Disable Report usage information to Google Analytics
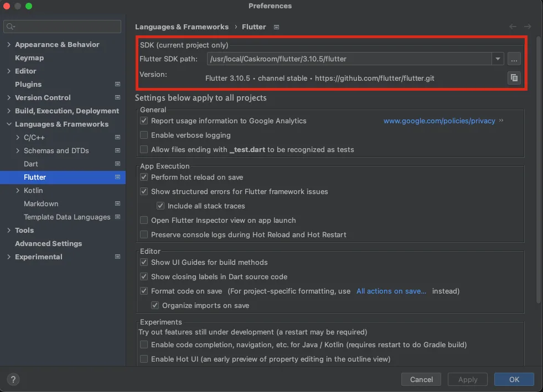 144,121
